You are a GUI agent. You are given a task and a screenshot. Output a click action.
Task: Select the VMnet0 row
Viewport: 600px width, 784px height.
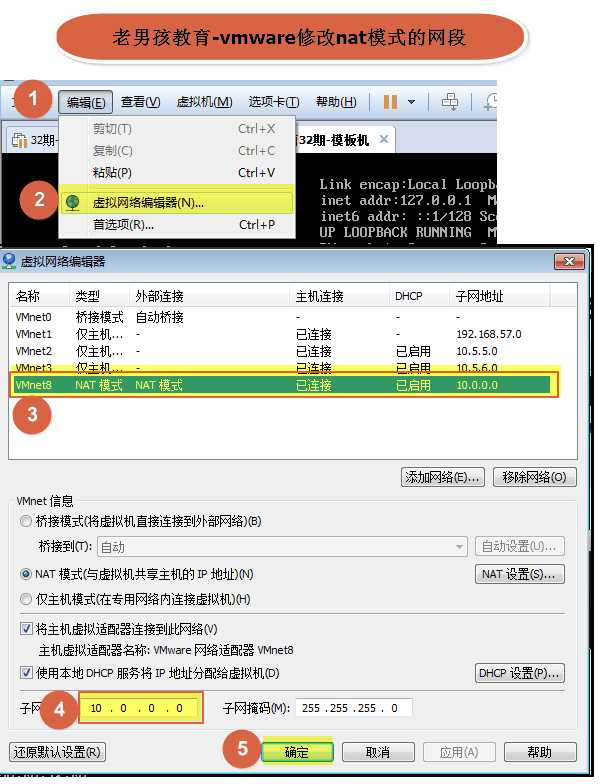pyautogui.click(x=280, y=317)
